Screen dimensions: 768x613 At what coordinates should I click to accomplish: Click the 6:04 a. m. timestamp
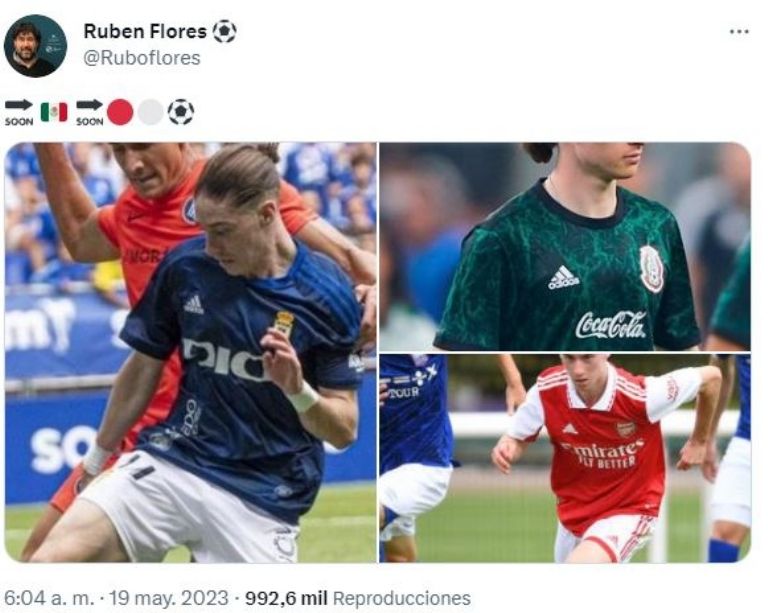49,598
